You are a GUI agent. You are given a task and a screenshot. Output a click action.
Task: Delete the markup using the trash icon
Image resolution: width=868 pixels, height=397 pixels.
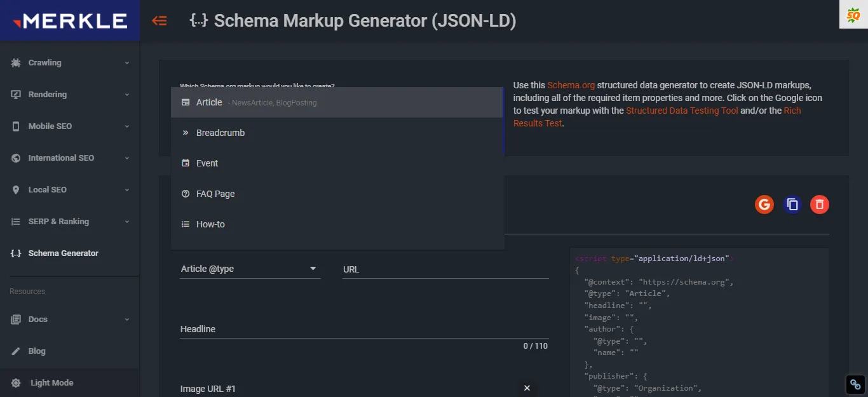click(x=819, y=204)
